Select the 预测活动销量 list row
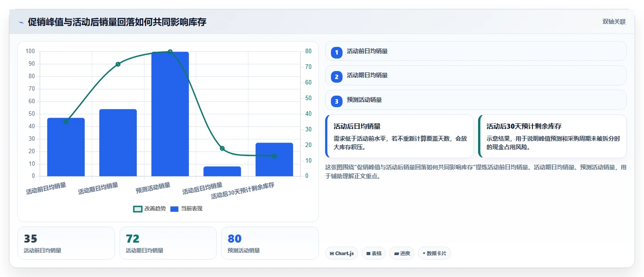Screen dimensions: 644x277 click(476, 100)
